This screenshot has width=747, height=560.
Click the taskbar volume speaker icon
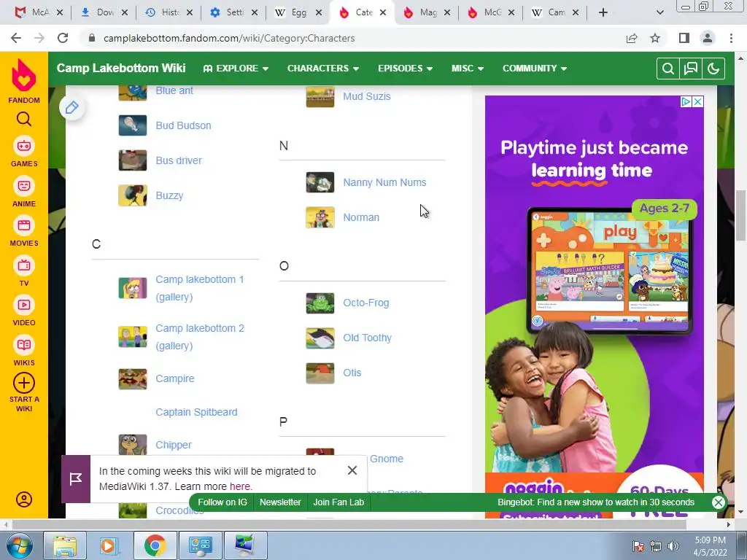pos(673,546)
